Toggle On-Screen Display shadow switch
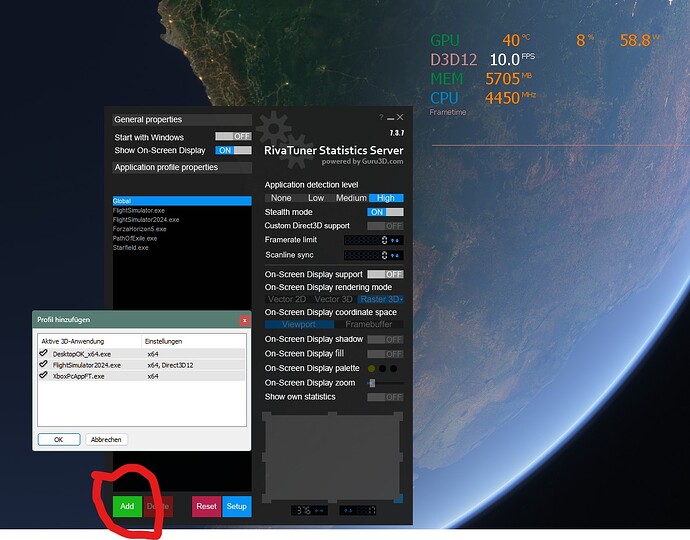This screenshot has width=690, height=540. tap(385, 340)
